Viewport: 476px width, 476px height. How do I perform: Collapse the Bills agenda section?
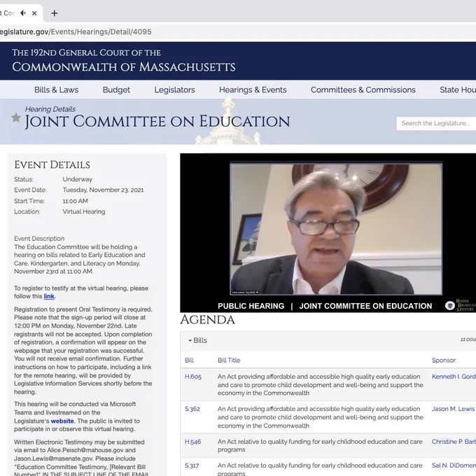click(x=197, y=340)
